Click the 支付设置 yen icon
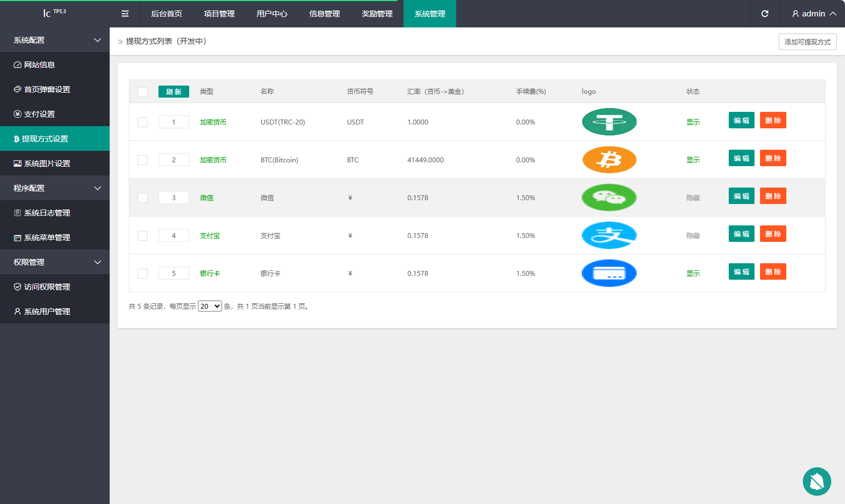The image size is (845, 504). pos(18,114)
